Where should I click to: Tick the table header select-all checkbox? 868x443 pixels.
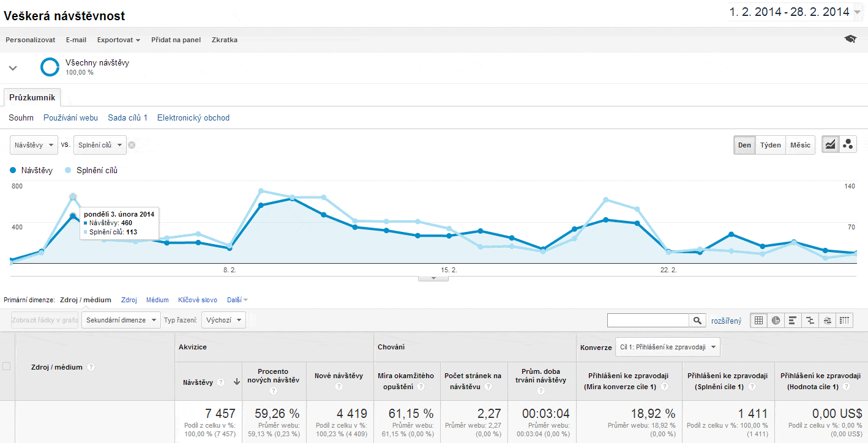point(7,367)
